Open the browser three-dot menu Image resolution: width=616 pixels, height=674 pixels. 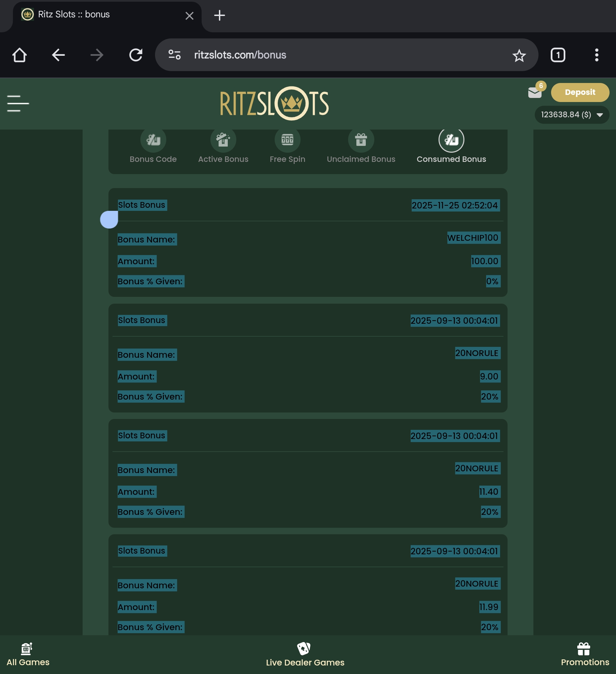pyautogui.click(x=596, y=55)
